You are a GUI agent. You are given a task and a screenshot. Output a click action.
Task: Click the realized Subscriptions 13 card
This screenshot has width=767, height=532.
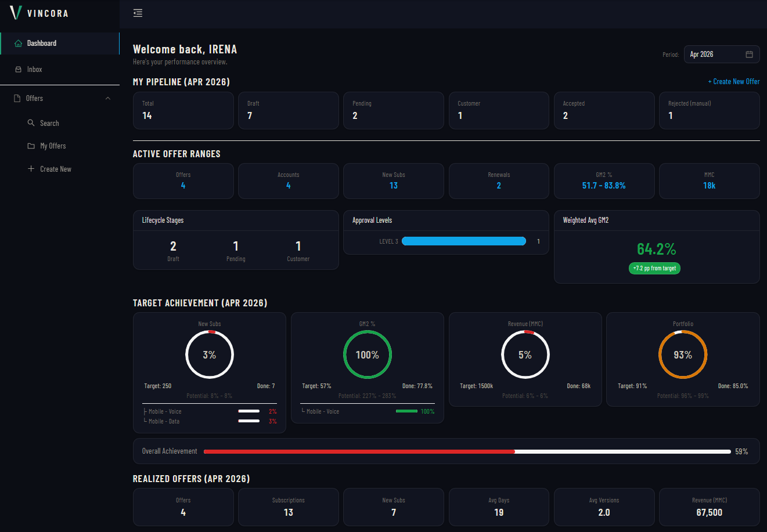click(x=289, y=507)
